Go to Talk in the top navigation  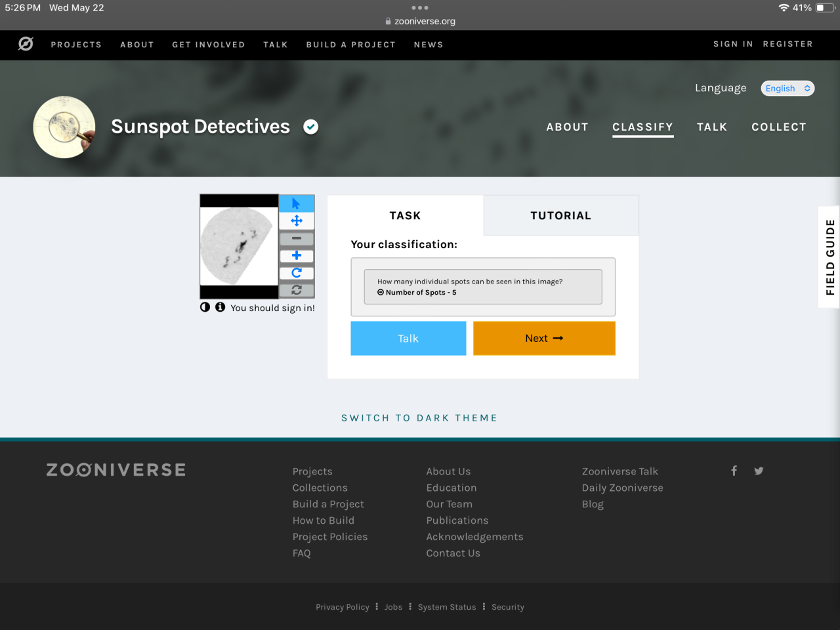click(276, 45)
